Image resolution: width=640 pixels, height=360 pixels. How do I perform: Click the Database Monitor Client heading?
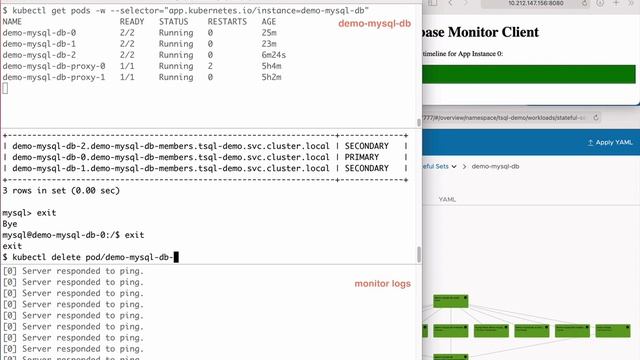click(x=480, y=32)
